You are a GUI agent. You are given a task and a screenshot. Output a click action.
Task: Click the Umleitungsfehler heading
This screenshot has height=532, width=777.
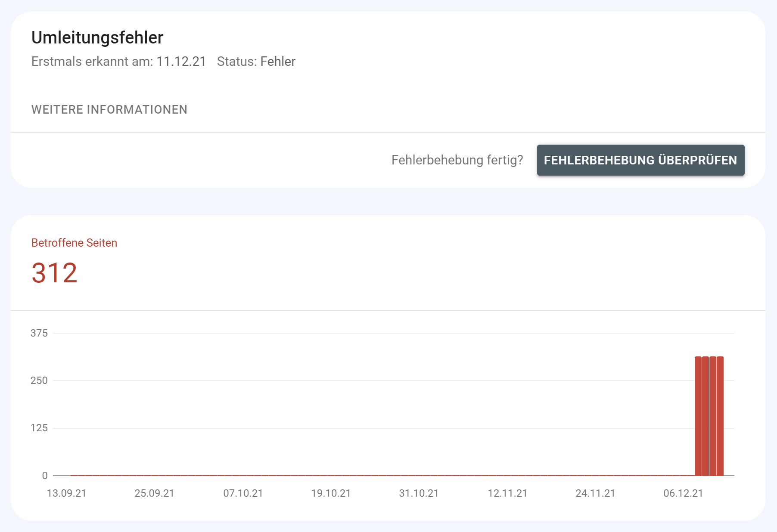(97, 37)
